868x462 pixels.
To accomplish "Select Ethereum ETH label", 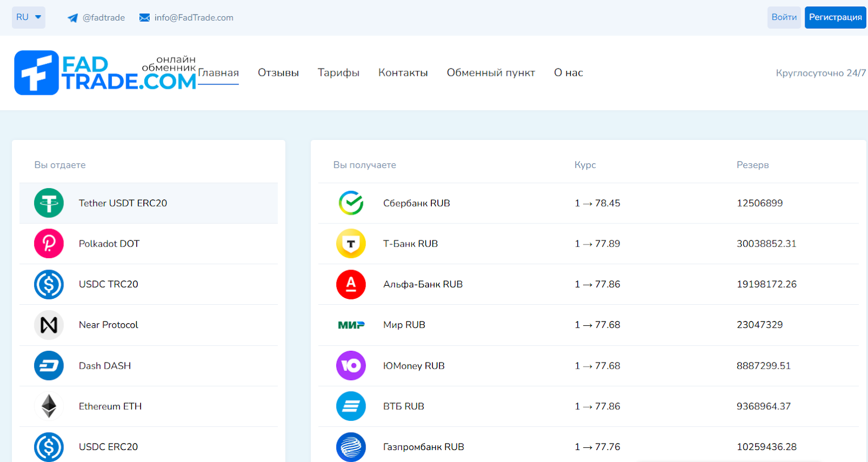I will click(110, 406).
